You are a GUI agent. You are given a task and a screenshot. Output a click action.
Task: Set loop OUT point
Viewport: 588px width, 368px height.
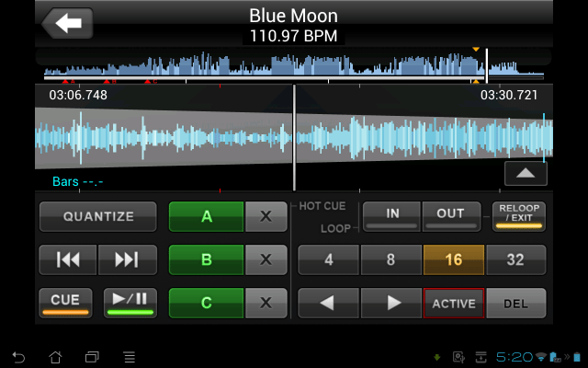451,216
